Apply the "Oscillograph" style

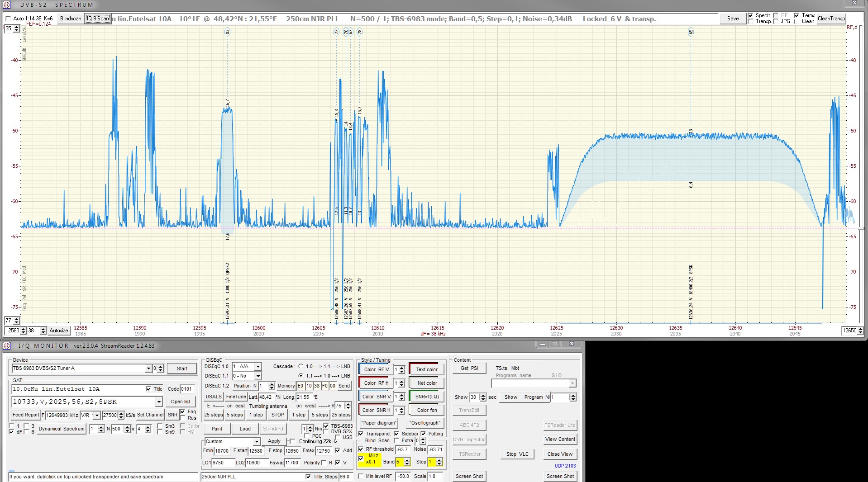pyautogui.click(x=424, y=423)
